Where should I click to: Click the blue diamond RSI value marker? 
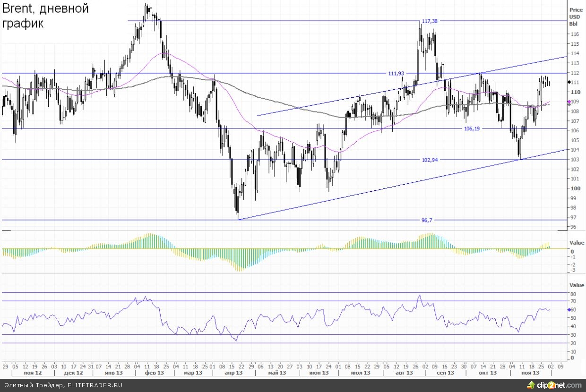tap(568, 309)
